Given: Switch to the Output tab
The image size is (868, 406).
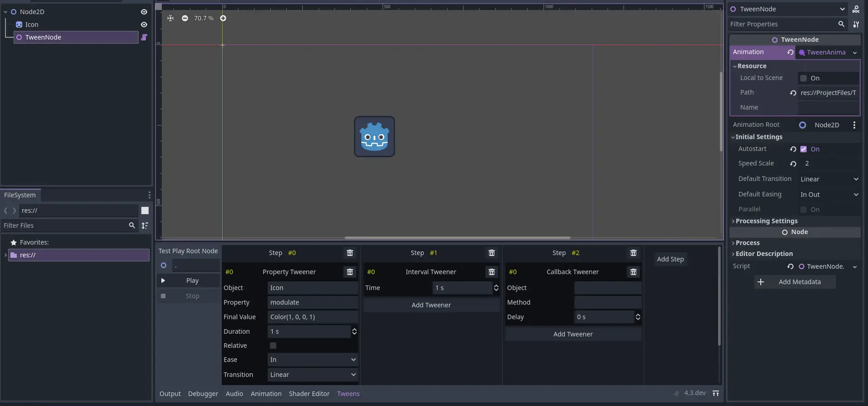Looking at the screenshot, I should 170,394.
